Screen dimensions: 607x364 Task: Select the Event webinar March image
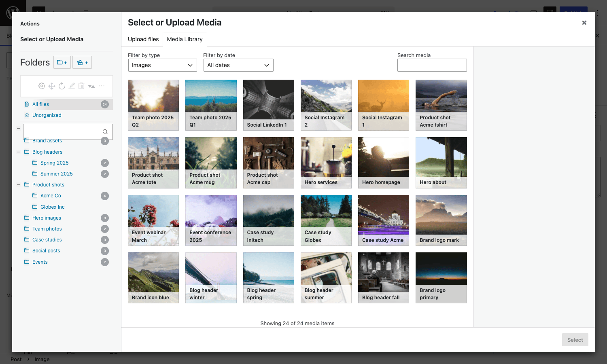[153, 220]
